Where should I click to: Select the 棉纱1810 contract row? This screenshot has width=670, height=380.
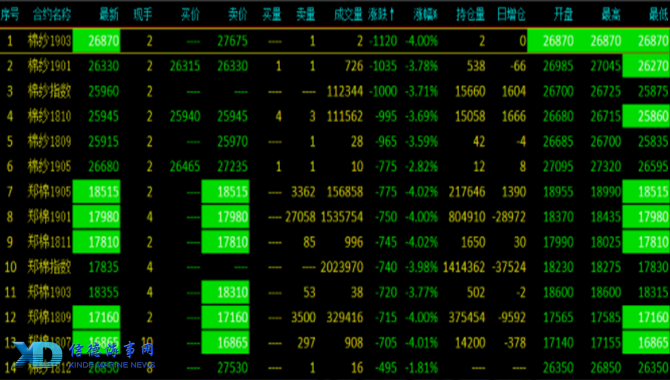coord(335,116)
